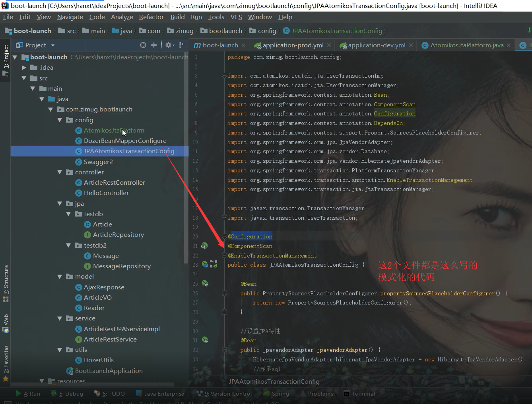Hide the Project tool window
This screenshot has height=404, width=532.
tap(182, 45)
